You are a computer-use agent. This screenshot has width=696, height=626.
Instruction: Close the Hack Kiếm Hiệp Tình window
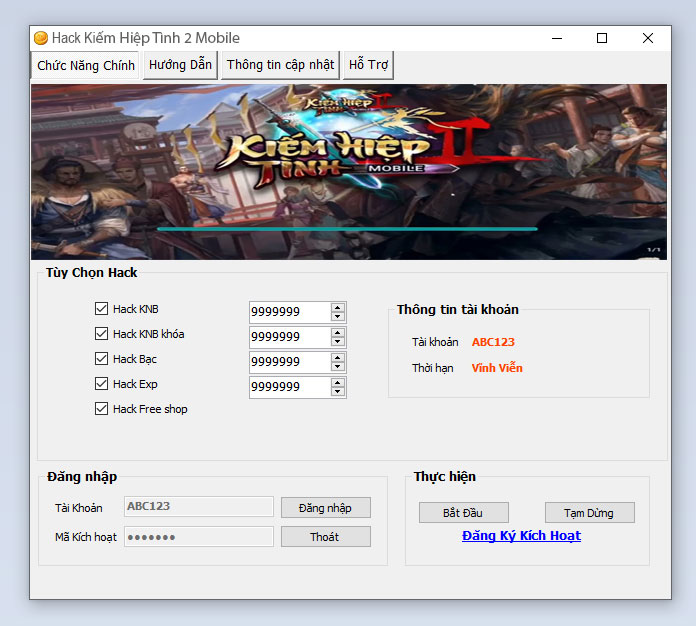pyautogui.click(x=648, y=38)
